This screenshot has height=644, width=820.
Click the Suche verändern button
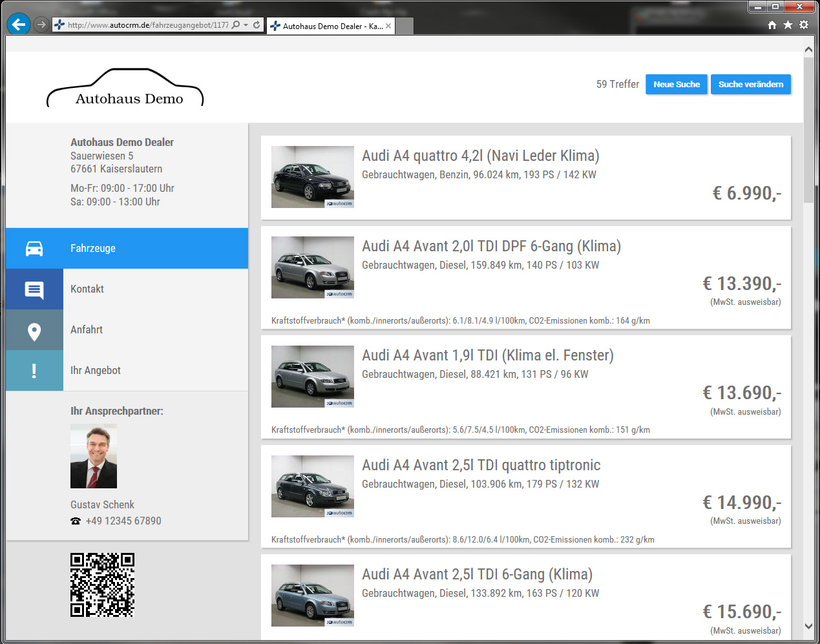tap(751, 85)
